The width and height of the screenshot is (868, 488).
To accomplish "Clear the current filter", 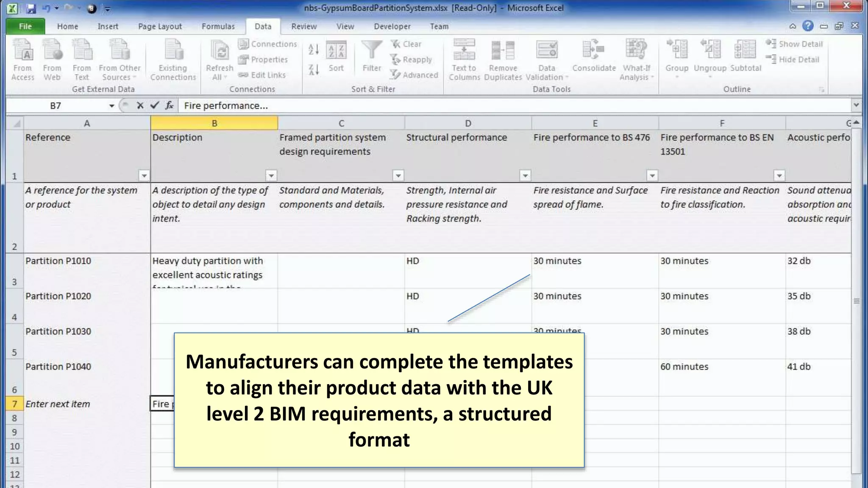I will [x=406, y=44].
